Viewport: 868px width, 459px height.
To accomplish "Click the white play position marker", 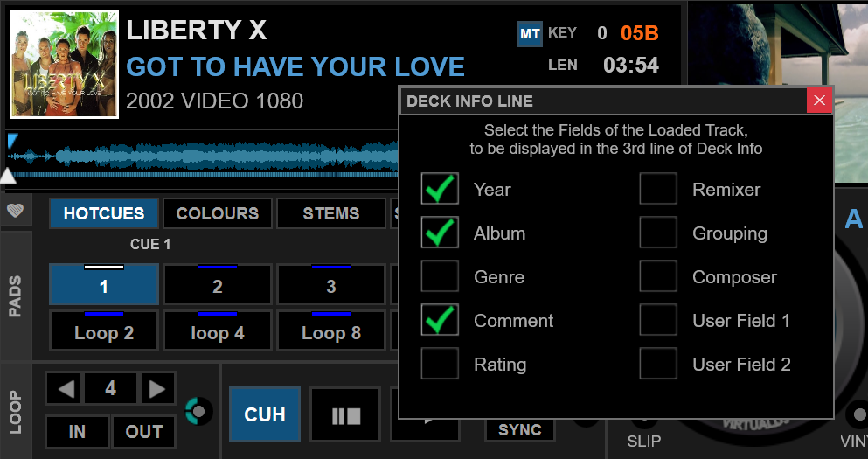I will point(8,176).
